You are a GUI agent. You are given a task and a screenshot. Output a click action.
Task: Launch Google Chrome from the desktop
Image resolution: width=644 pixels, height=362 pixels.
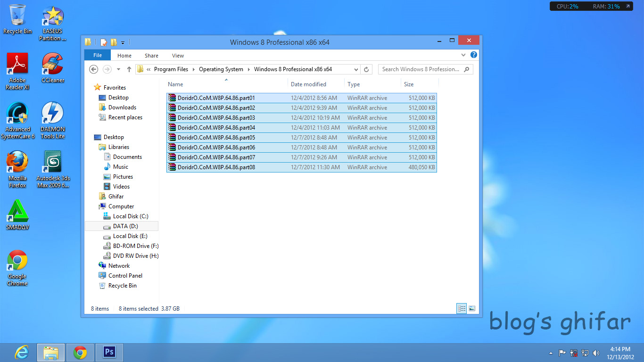coord(17,267)
